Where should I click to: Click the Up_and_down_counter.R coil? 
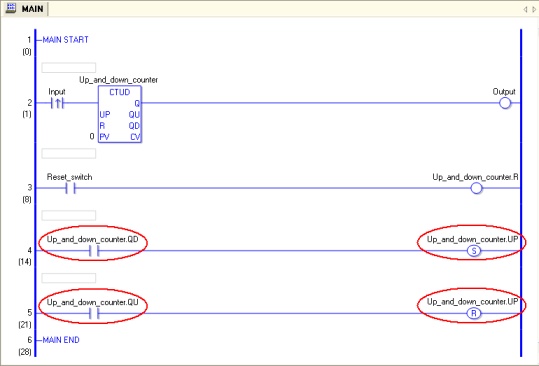click(476, 188)
